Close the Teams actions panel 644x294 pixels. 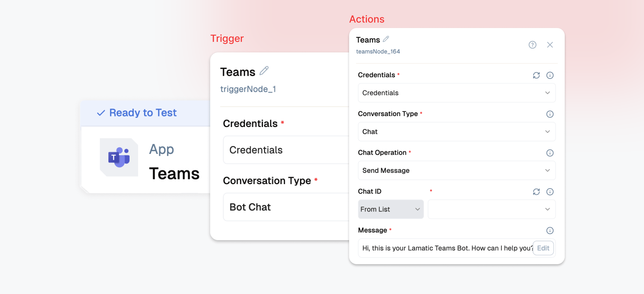(x=550, y=45)
